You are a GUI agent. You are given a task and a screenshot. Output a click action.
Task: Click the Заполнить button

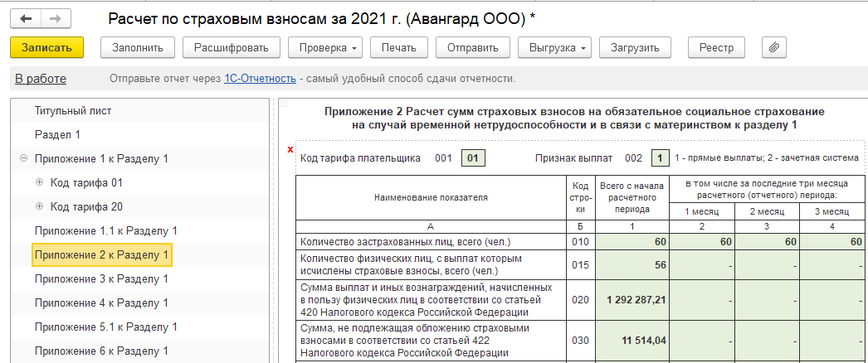tap(138, 47)
